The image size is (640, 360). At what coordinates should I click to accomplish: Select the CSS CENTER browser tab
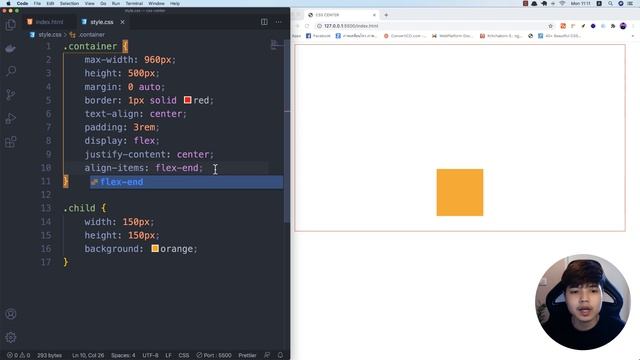[341, 15]
